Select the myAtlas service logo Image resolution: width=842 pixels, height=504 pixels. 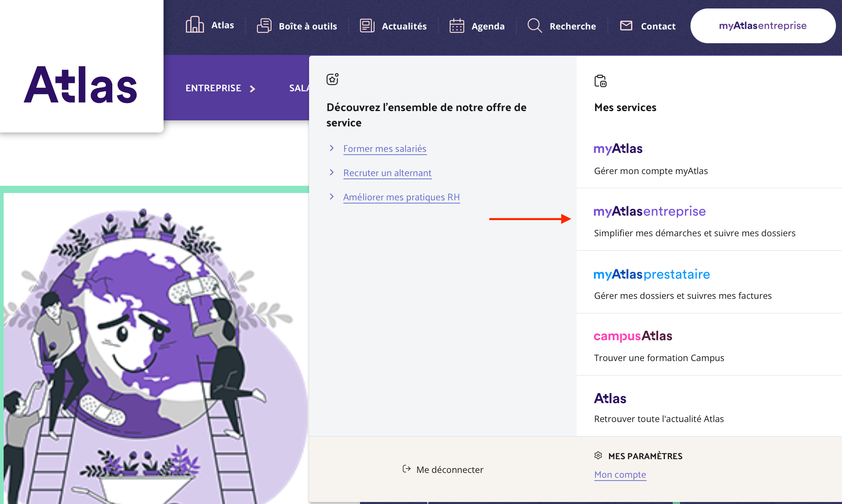click(x=618, y=149)
